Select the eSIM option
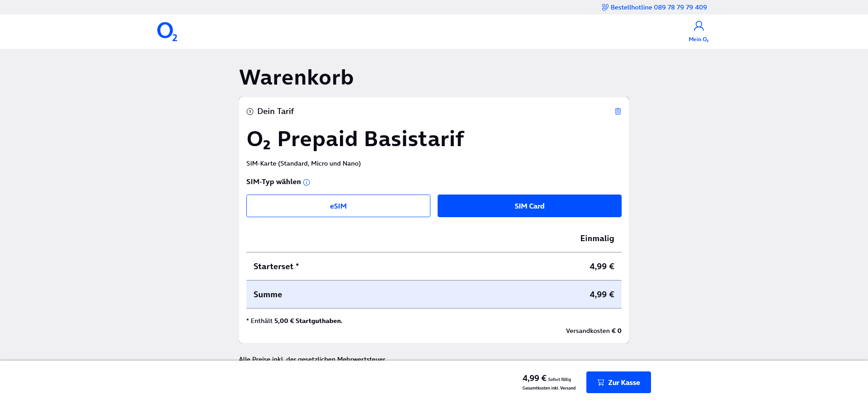868x404 pixels. click(338, 206)
